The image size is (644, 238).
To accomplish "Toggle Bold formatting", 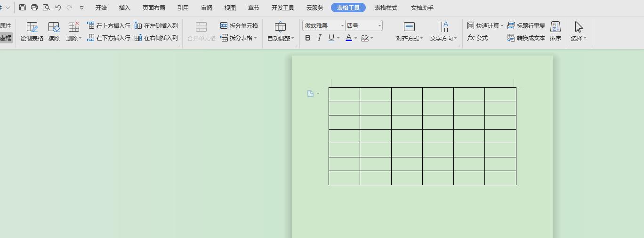I will [x=308, y=38].
